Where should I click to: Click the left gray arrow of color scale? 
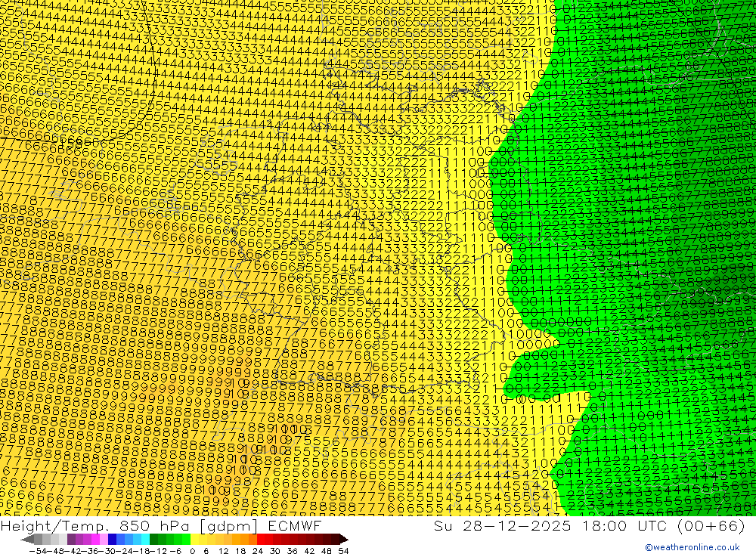[x=27, y=540]
